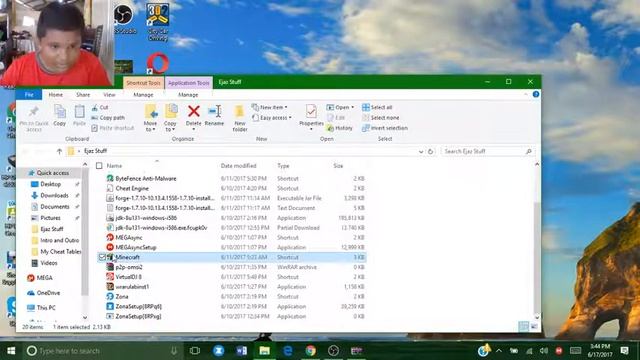Click Pin to Quick access icon
This screenshot has width=640, height=360.
pyautogui.click(x=33, y=111)
